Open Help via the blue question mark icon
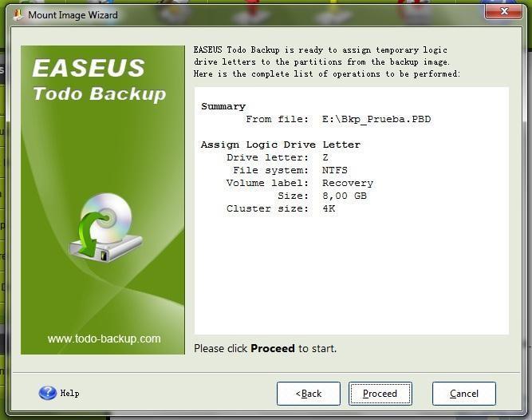 click(48, 393)
